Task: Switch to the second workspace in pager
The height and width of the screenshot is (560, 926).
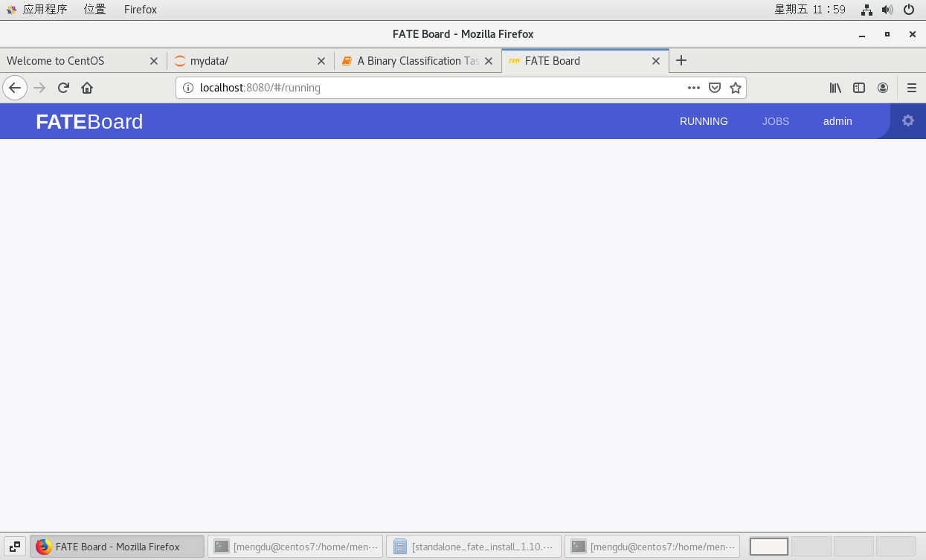Action: click(x=811, y=547)
